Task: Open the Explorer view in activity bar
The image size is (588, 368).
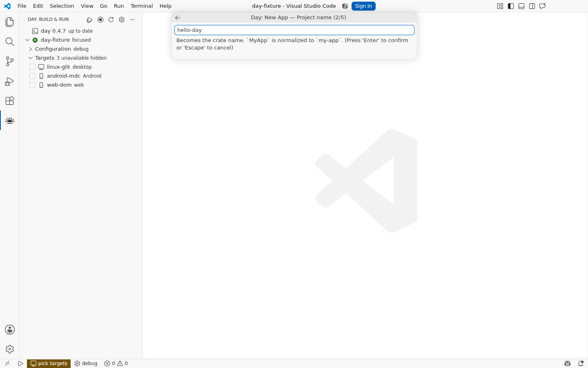Action: [x=10, y=22]
